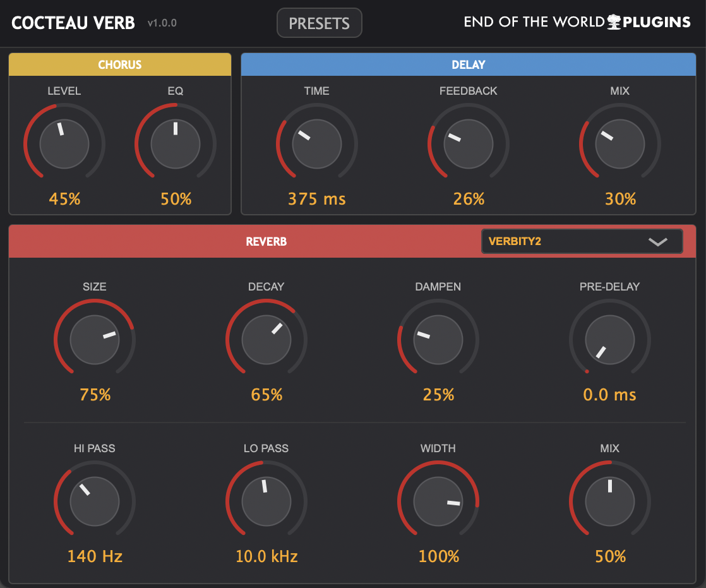Click the delay MIX knob
This screenshot has width=706, height=588.
click(x=619, y=143)
